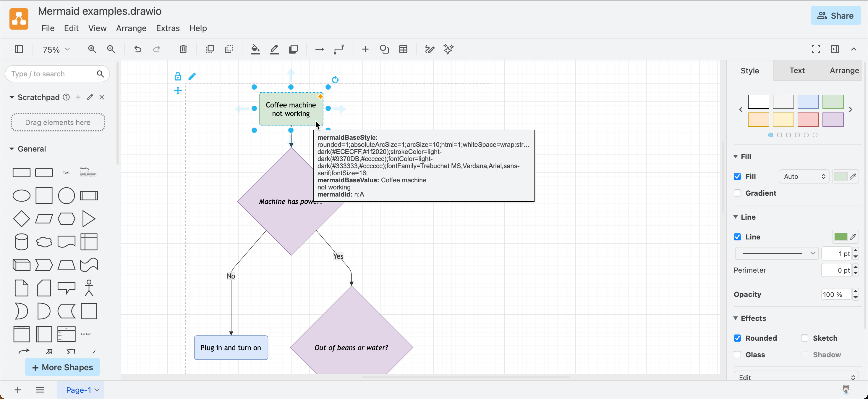Click the insert table icon

coord(403,49)
